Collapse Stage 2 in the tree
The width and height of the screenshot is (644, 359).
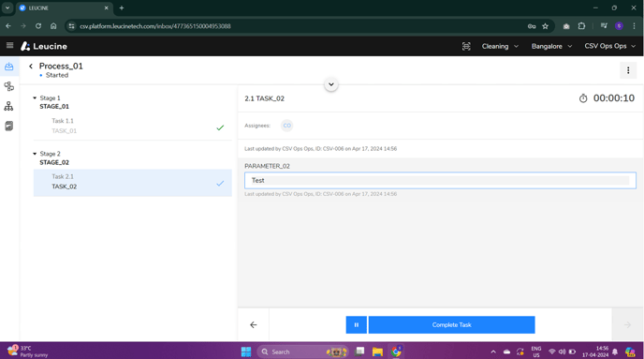coord(35,154)
